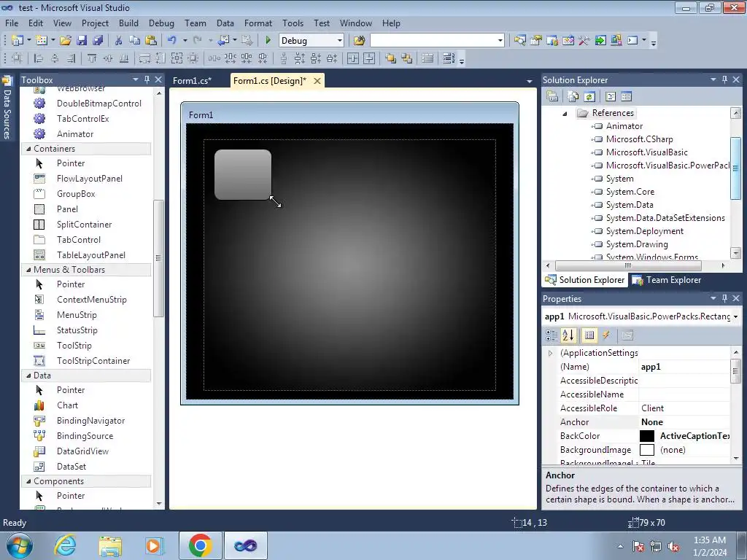This screenshot has height=560, width=747.
Task: Click the Align Tops layout icon
Action: pos(91,58)
